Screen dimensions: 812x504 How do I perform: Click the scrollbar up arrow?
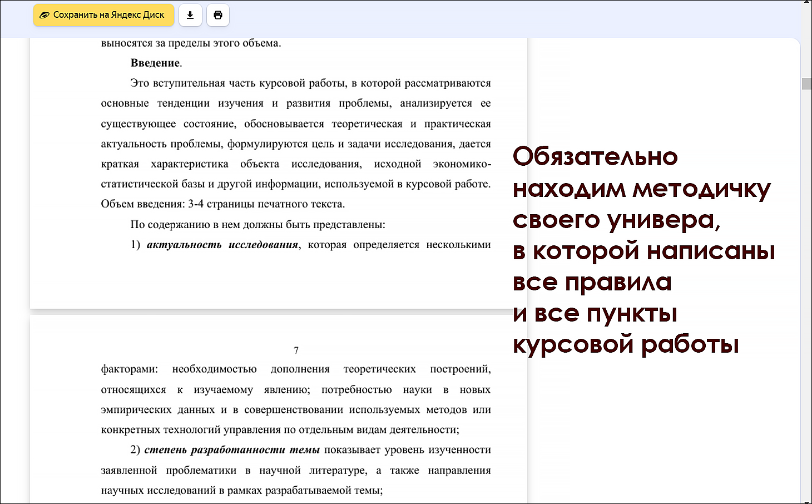tap(806, 3)
